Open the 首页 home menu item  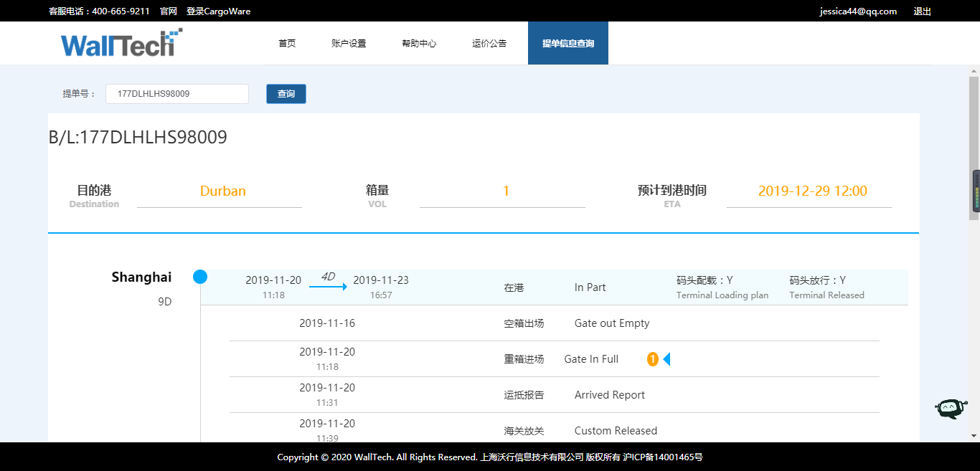pyautogui.click(x=287, y=44)
